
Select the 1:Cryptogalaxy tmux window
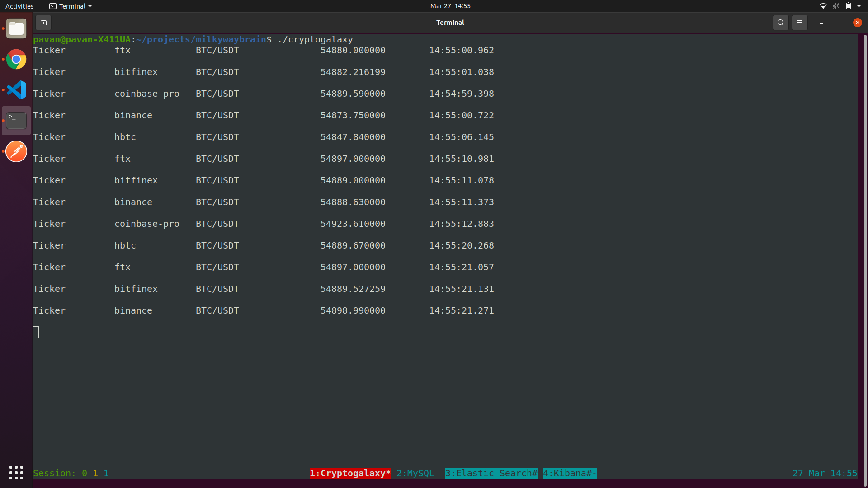tap(350, 473)
